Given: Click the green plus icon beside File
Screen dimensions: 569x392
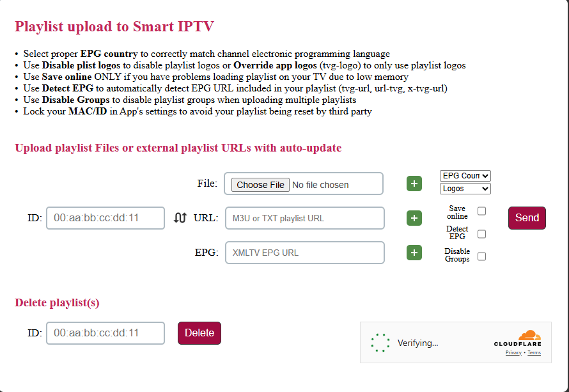Looking at the screenshot, I should click(414, 184).
